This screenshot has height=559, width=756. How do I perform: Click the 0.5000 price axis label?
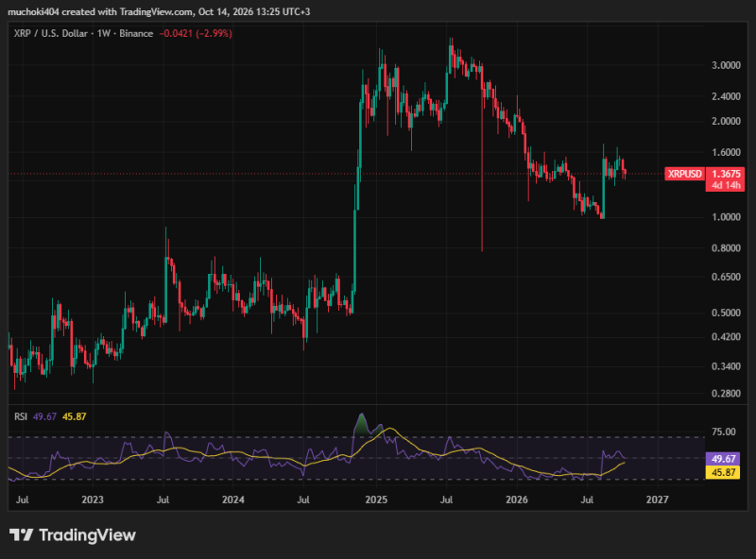726,313
